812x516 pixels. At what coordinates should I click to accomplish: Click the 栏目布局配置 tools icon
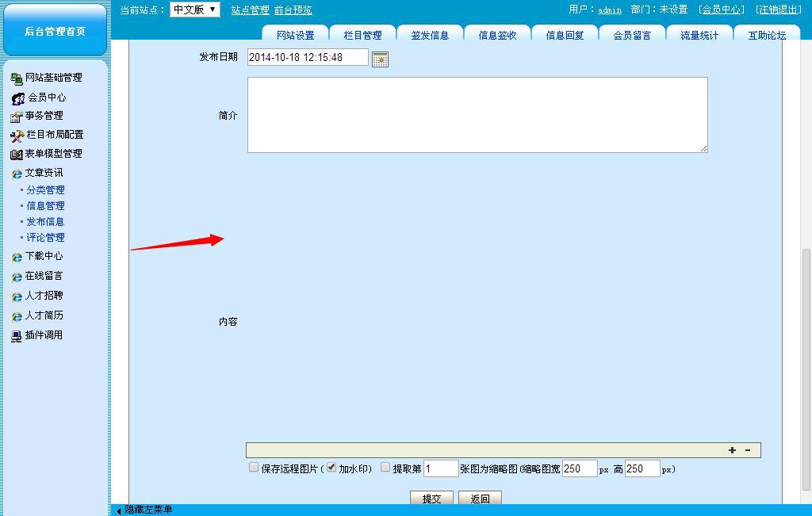[17, 136]
